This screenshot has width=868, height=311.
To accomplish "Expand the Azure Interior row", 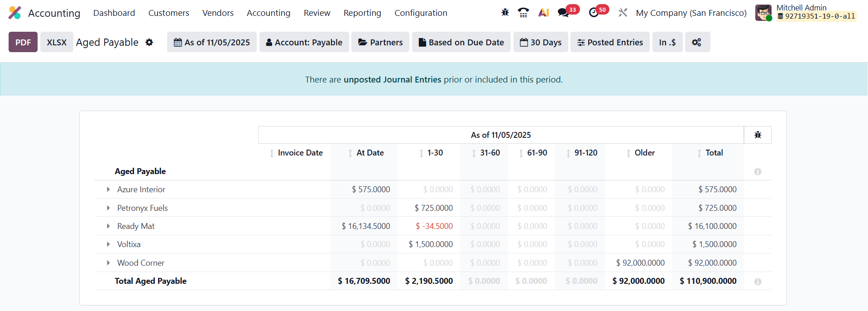I will coord(108,190).
